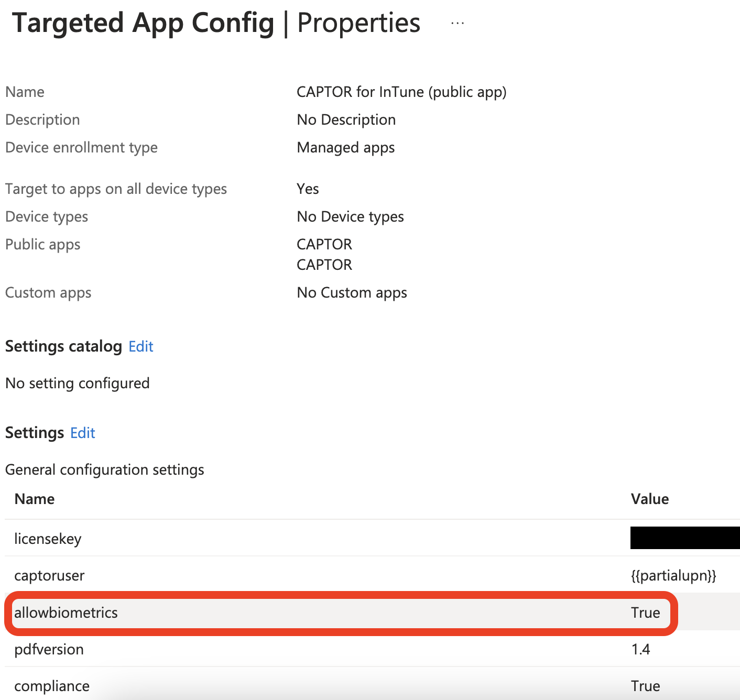
Task: Click the pdfversion value 1.4
Action: click(641, 649)
